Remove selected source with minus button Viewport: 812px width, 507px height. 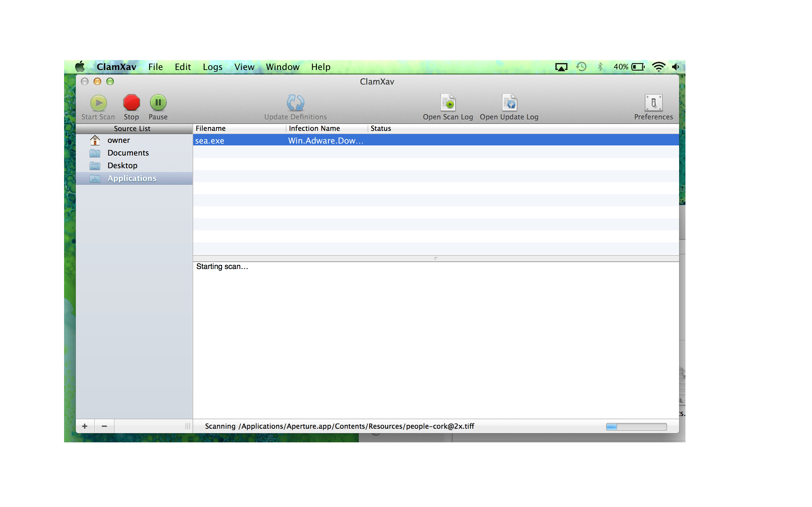[x=104, y=426]
